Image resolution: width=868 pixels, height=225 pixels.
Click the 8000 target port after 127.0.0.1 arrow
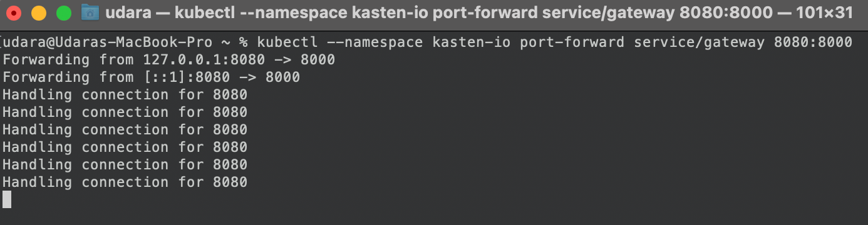point(318,60)
